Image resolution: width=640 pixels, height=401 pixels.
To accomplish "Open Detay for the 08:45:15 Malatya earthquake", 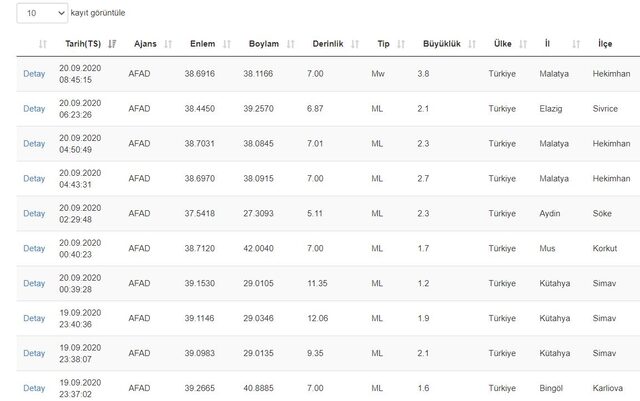I will tap(34, 74).
